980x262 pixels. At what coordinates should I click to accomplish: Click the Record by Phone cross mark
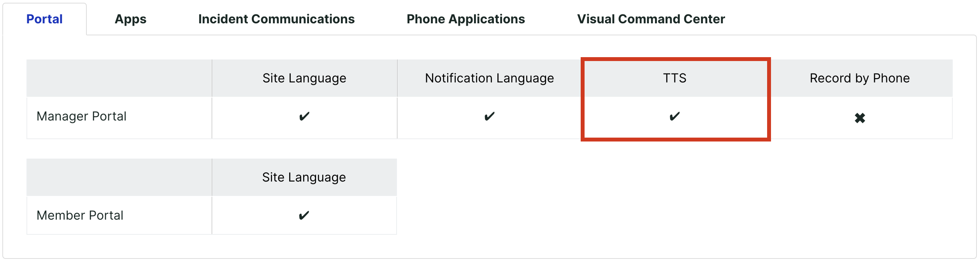coord(860,118)
